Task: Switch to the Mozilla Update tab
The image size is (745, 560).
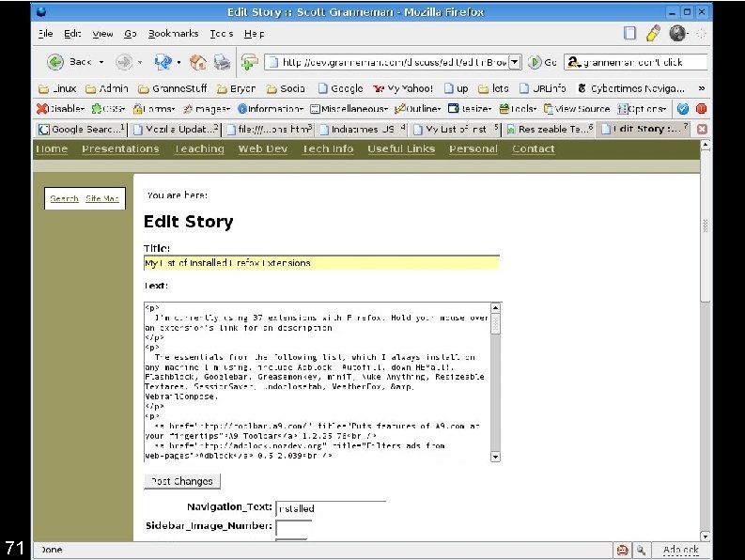Action: click(x=177, y=129)
